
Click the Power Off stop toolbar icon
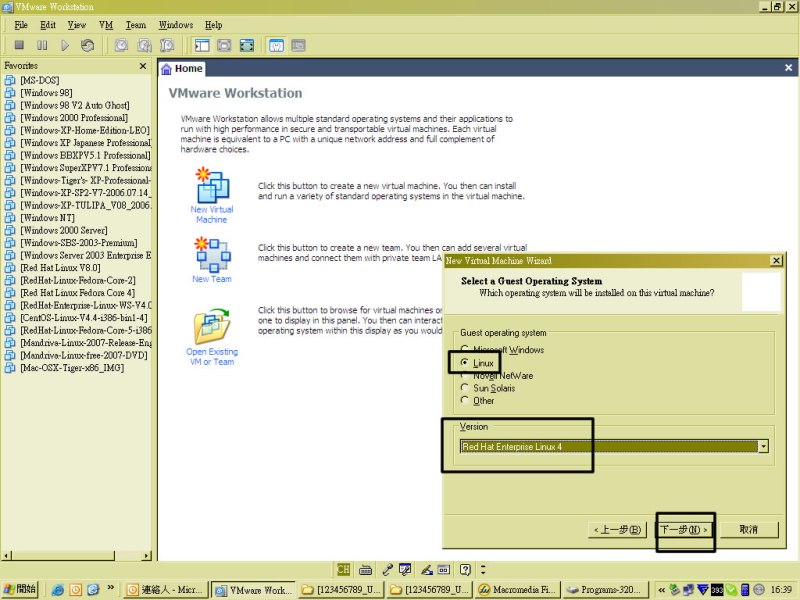(x=19, y=45)
